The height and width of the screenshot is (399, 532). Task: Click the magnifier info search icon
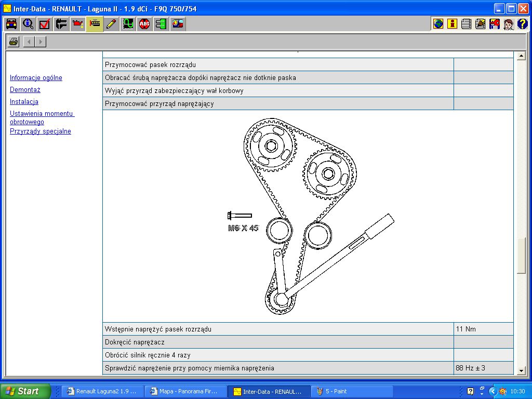pos(28,24)
